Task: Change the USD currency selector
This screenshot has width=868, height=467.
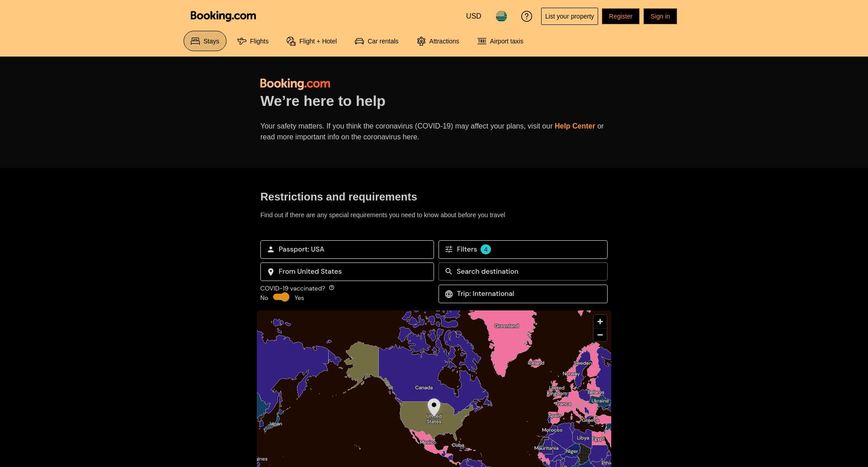Action: pyautogui.click(x=473, y=16)
